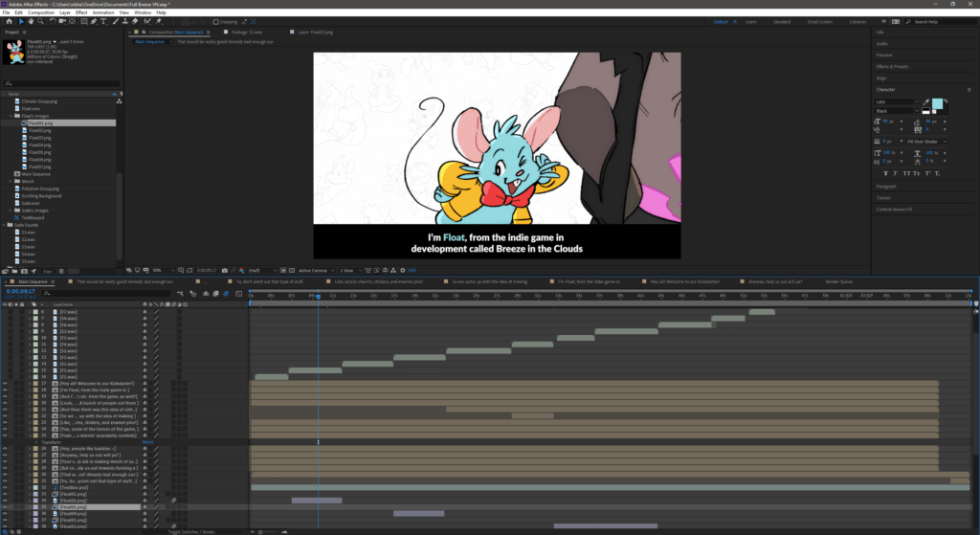Click Superscript text style icon
Screen dimensions: 980x535
927,173
